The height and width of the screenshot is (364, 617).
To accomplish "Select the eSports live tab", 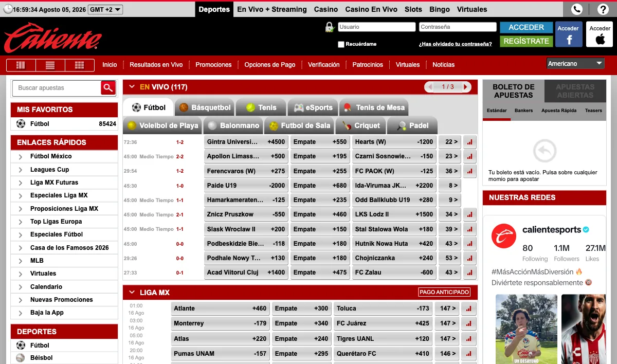I will click(313, 107).
